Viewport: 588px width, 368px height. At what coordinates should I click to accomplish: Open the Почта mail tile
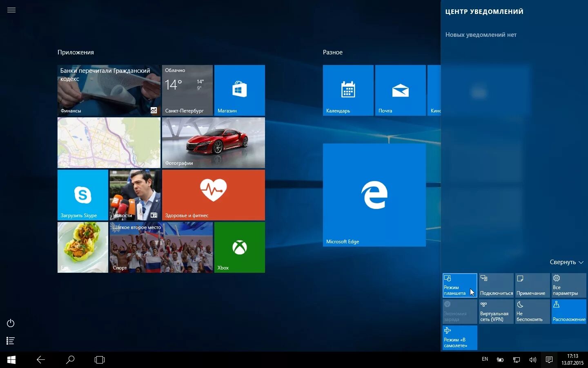pyautogui.click(x=401, y=90)
